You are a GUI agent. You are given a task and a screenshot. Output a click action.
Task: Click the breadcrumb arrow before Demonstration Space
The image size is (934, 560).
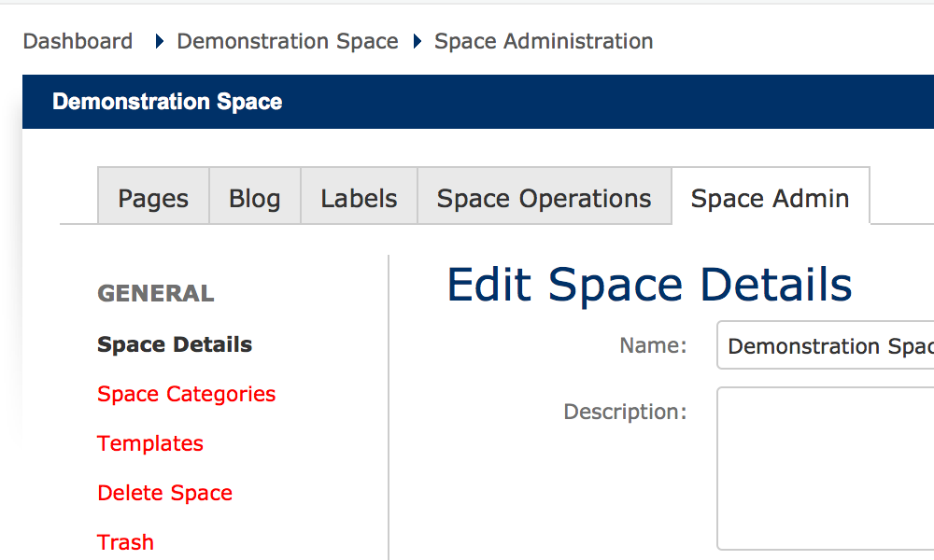160,42
